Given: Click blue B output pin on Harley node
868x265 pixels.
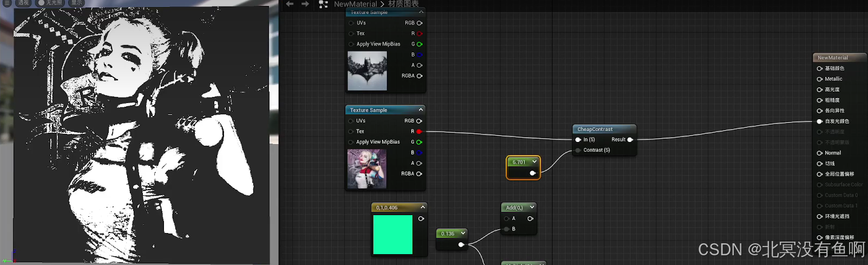Looking at the screenshot, I should (x=419, y=153).
